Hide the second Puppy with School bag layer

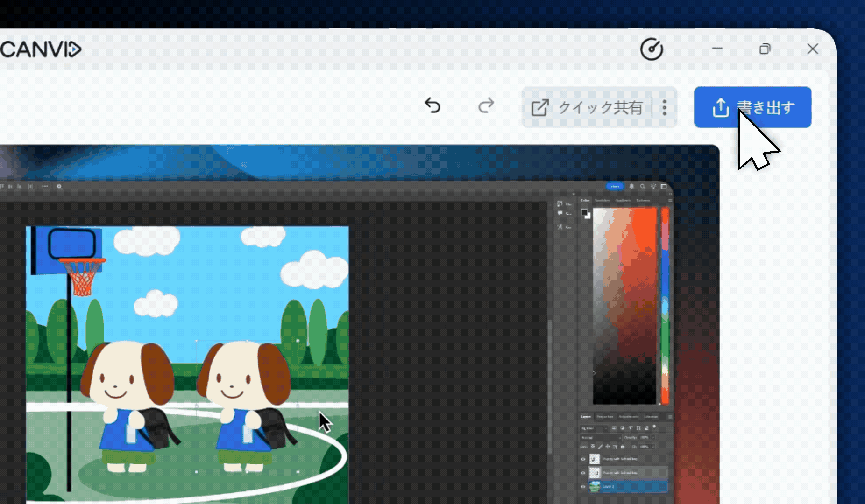click(x=583, y=473)
